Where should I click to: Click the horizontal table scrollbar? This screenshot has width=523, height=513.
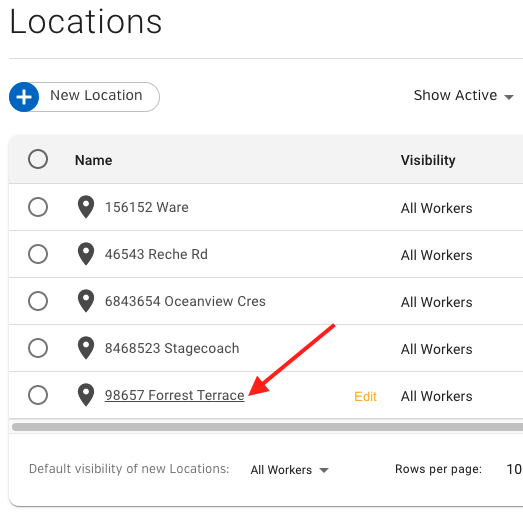pyautogui.click(x=267, y=427)
